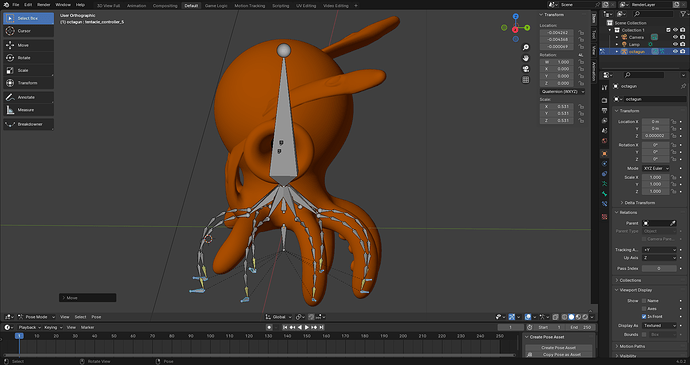The width and height of the screenshot is (690, 365).
Task: Select the Move tool
Action: tap(29, 45)
